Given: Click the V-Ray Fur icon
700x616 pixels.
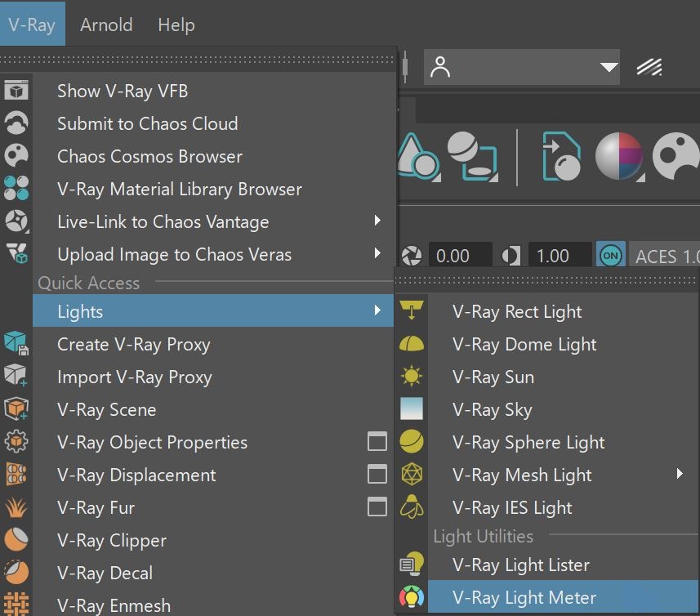Looking at the screenshot, I should click(16, 507).
